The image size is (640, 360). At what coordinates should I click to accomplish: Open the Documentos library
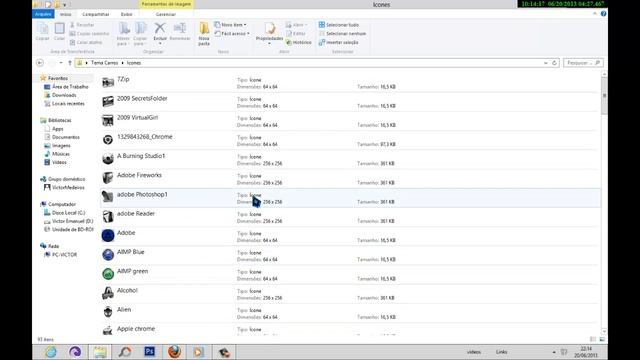click(x=65, y=137)
